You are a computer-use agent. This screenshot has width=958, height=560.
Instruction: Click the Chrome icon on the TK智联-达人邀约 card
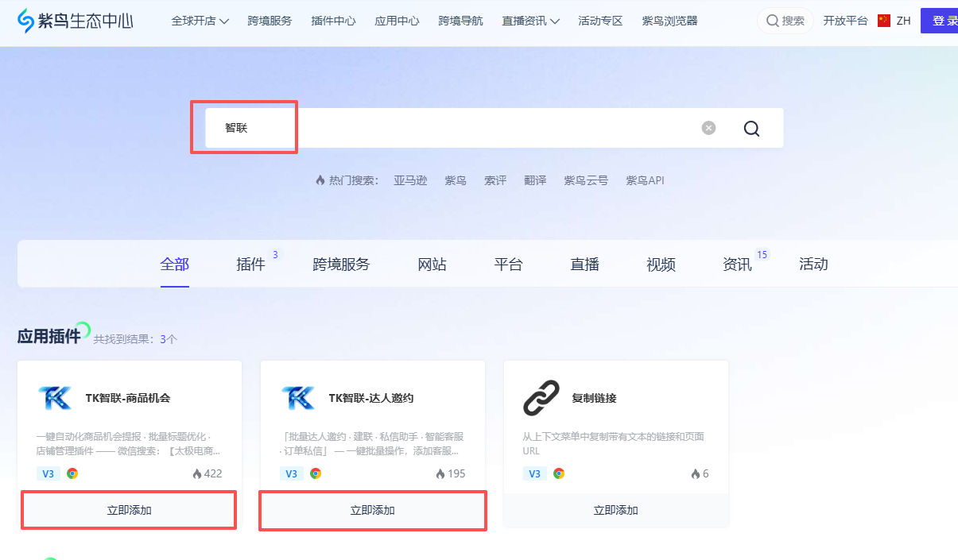click(x=316, y=473)
